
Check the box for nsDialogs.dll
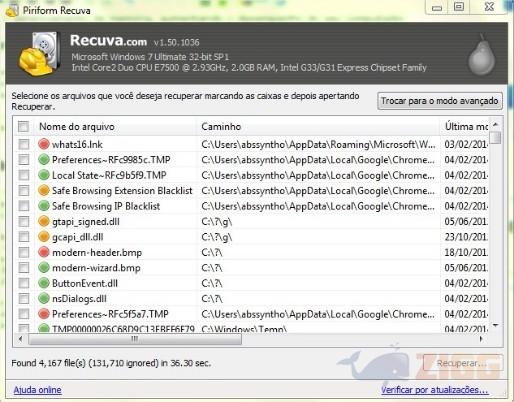coord(24,298)
